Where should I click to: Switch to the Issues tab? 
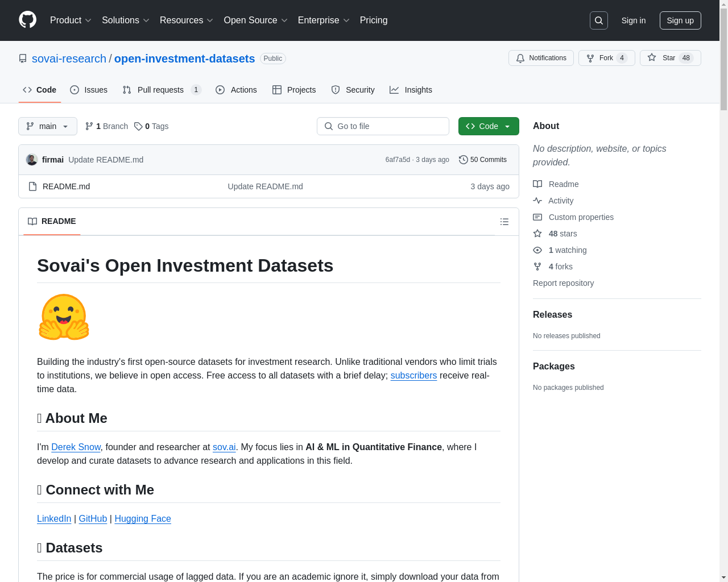pos(89,90)
